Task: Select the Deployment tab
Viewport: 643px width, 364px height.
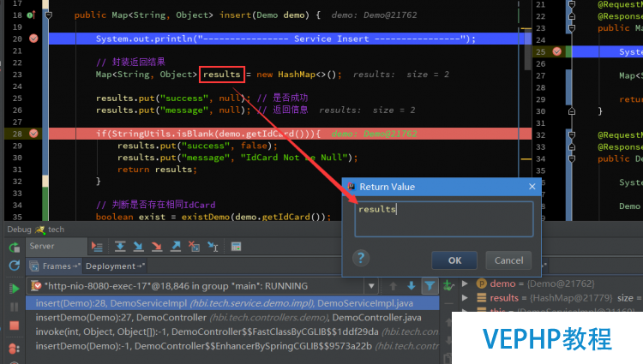Action: pyautogui.click(x=115, y=266)
